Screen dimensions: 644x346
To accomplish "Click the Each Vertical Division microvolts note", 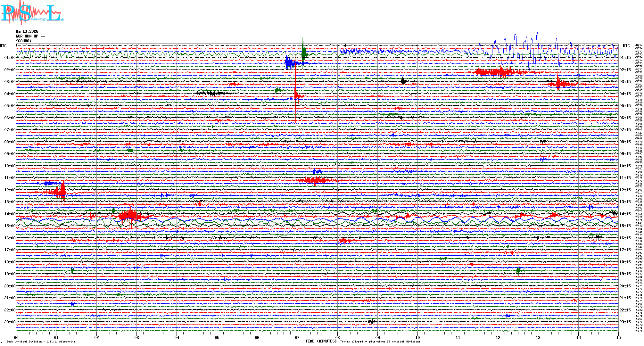I will (x=41, y=342).
